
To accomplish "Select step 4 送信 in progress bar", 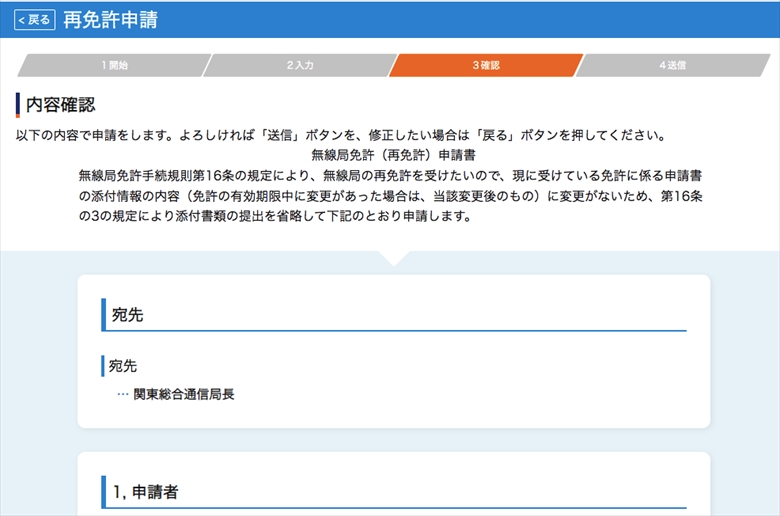I will coord(673,65).
